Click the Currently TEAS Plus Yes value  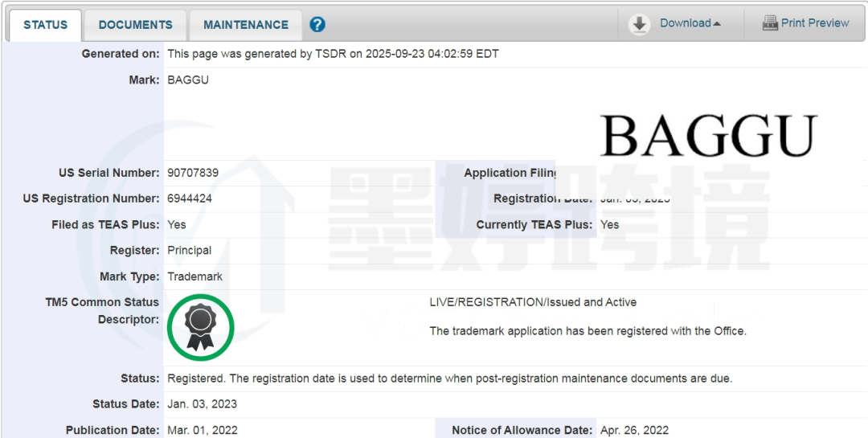(609, 225)
